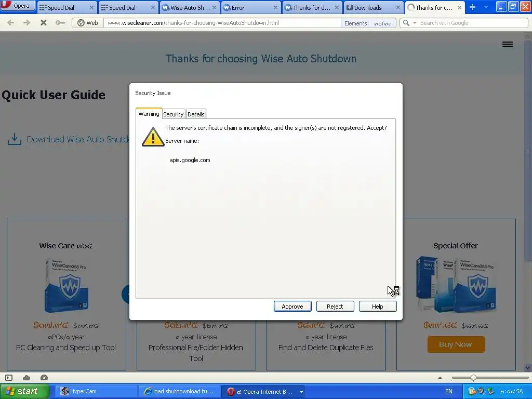Click the vertical page scrollbar thumb

pyautogui.click(x=528, y=151)
